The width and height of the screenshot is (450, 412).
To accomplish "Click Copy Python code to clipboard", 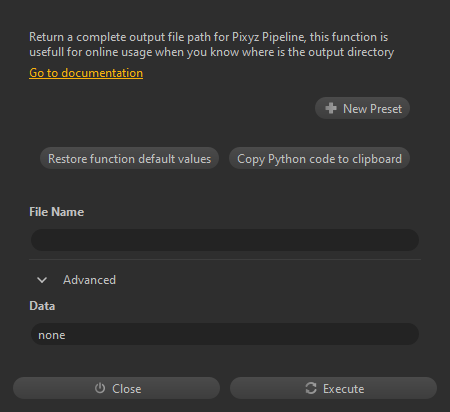I will click(319, 158).
